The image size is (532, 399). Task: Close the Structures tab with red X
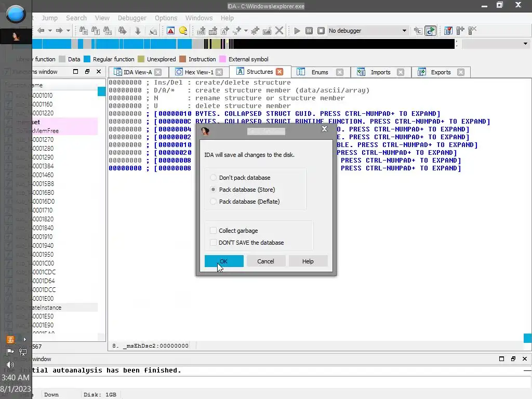tap(280, 72)
